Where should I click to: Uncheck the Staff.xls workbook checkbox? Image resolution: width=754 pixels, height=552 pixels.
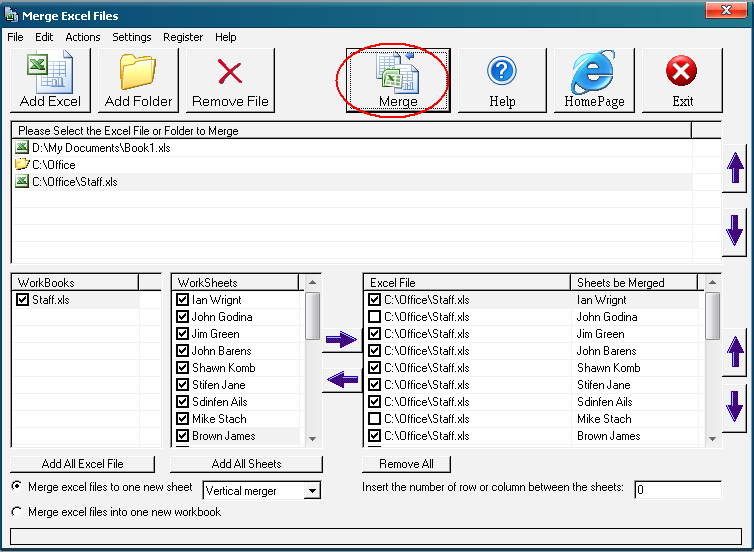tap(23, 300)
